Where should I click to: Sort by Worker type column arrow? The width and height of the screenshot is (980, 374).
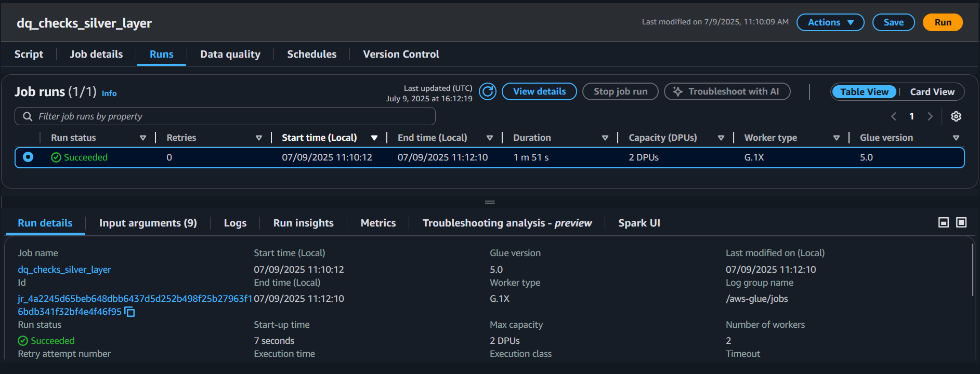(x=837, y=138)
